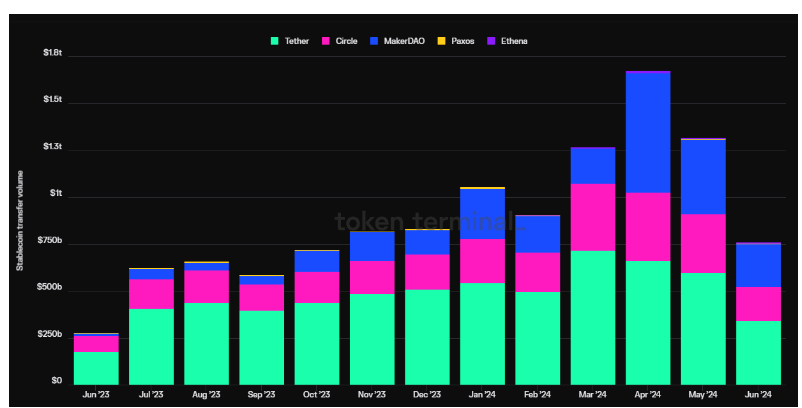Click the Oct '23 x-axis label

(317, 394)
